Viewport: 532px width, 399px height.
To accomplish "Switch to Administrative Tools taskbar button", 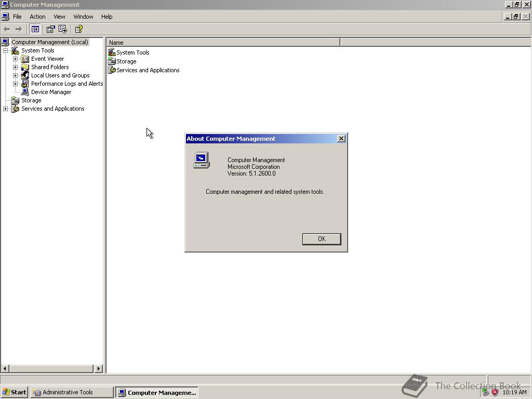I will 72,392.
